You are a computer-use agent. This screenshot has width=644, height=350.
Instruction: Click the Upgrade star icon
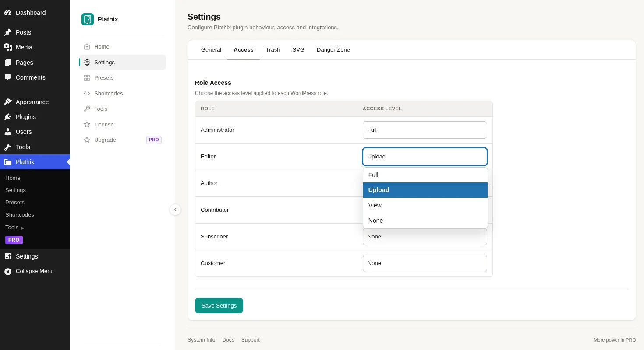point(87,140)
